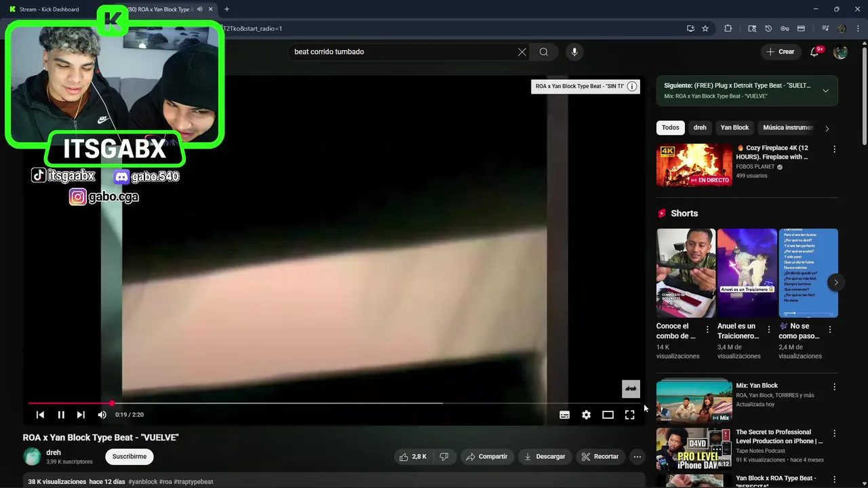Dislike the video with thumbs down
This screenshot has width=868, height=488.
pos(444,457)
